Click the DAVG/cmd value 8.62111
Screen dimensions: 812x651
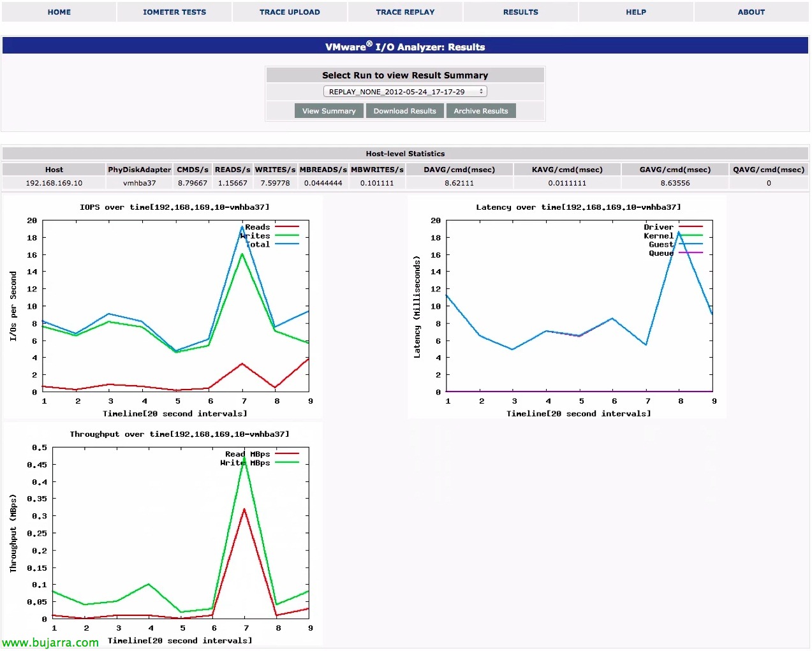[x=459, y=183]
